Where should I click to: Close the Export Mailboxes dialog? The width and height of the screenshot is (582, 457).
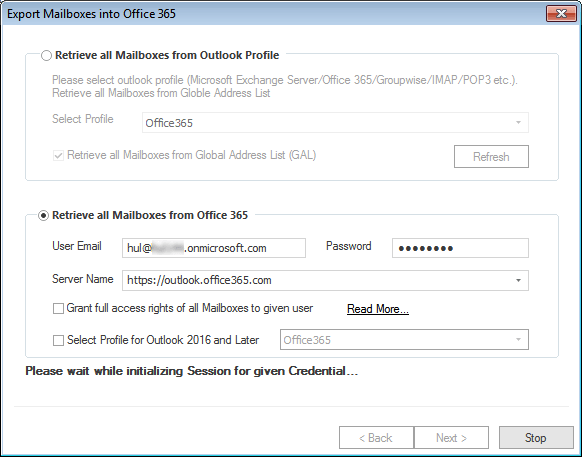[561, 14]
